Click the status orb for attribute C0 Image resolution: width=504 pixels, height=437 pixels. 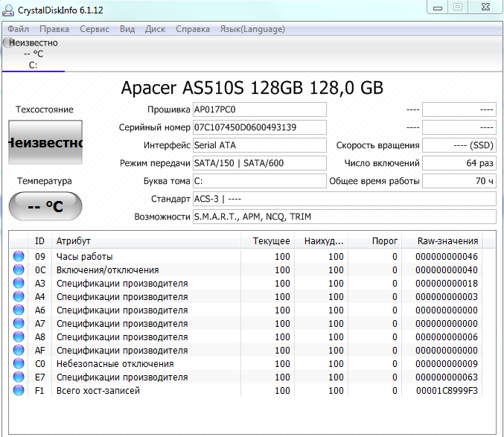coord(19,363)
